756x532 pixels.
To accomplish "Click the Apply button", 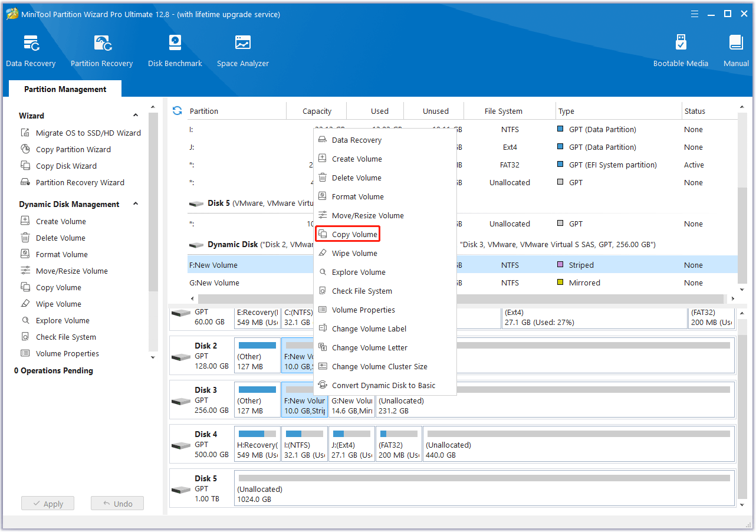I will (48, 504).
